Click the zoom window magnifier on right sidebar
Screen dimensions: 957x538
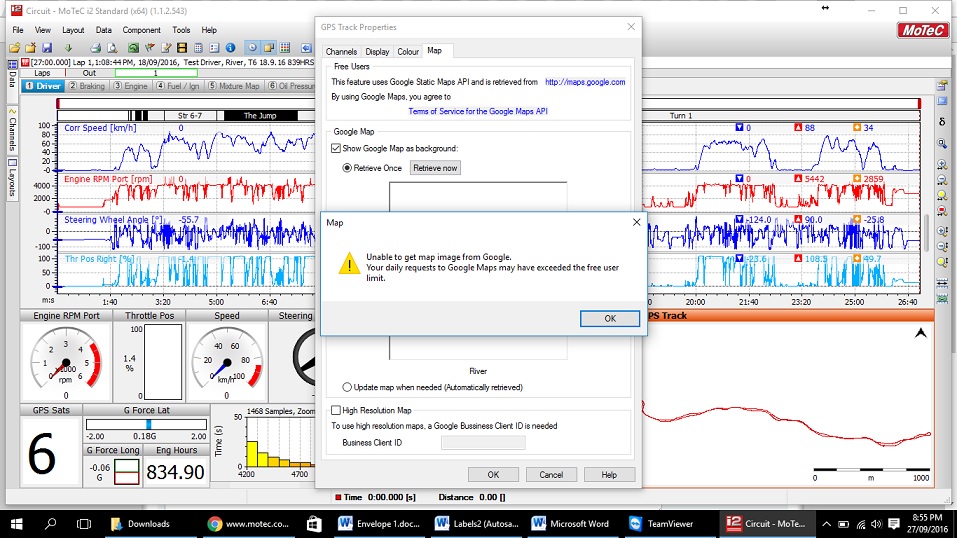point(942,144)
